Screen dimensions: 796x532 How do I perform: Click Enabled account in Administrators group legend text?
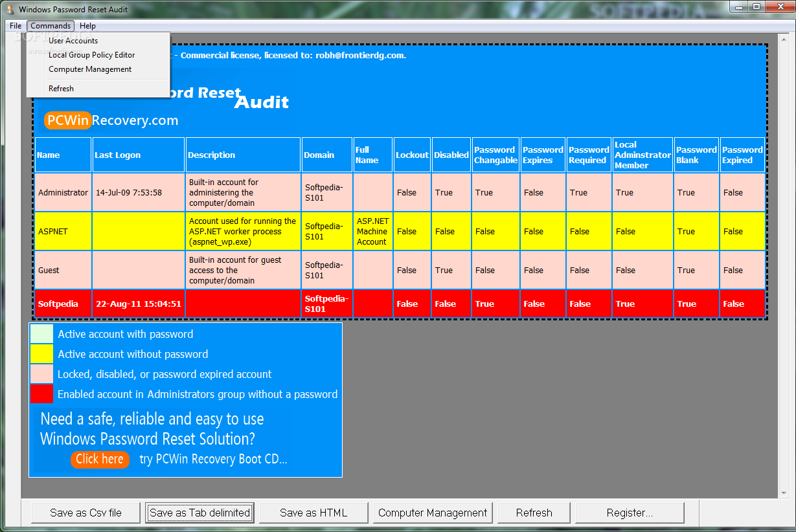198,394
